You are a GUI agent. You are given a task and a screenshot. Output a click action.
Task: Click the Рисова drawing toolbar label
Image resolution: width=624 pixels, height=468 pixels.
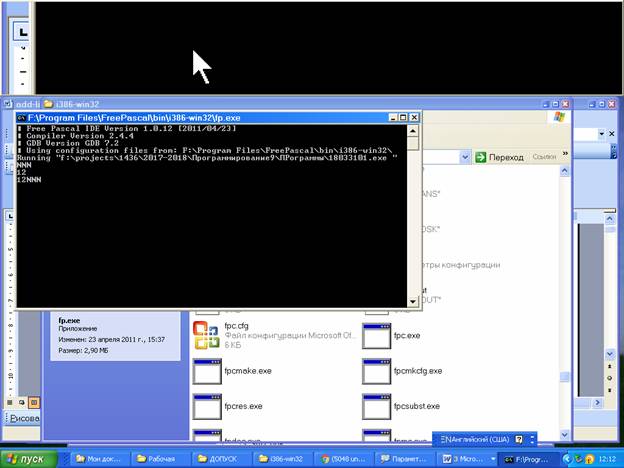click(x=24, y=418)
